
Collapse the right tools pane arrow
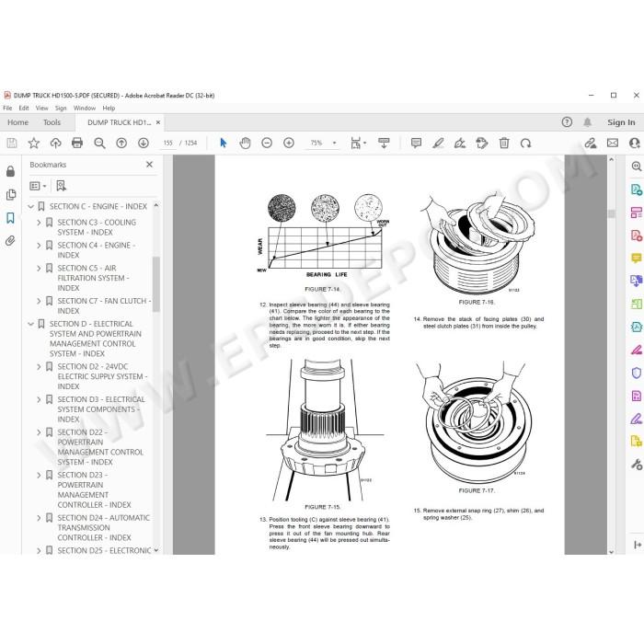(x=637, y=545)
